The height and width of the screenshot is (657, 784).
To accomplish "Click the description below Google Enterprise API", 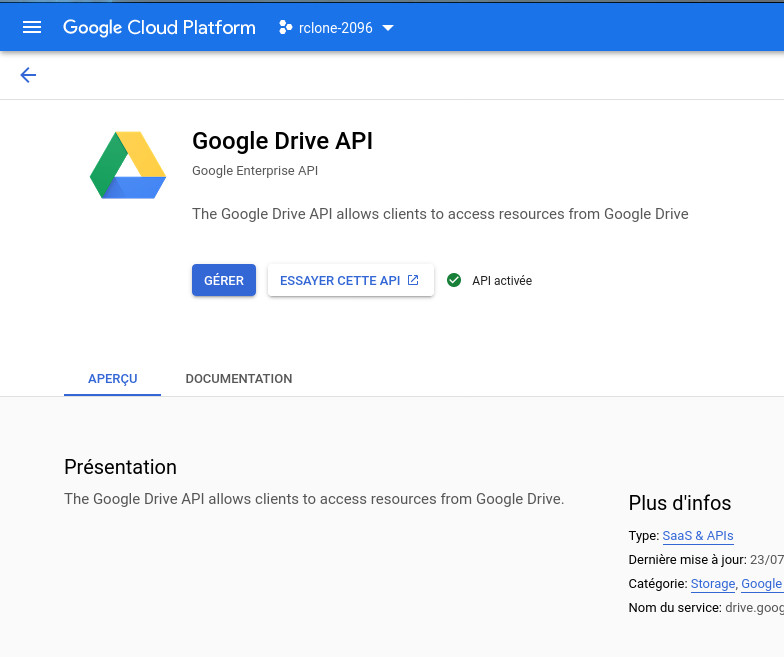I will (x=440, y=214).
